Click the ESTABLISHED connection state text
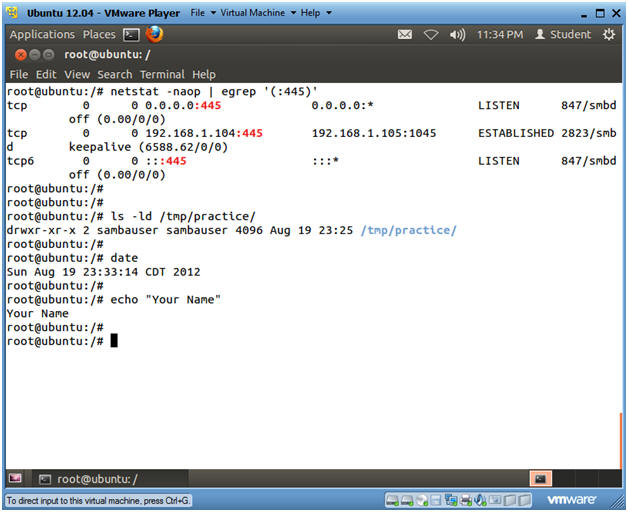 [x=516, y=133]
